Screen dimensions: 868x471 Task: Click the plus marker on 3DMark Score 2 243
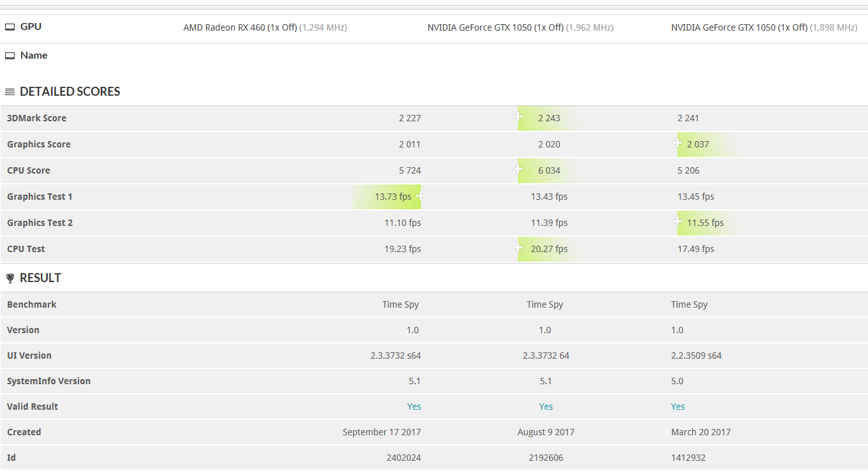click(x=518, y=117)
